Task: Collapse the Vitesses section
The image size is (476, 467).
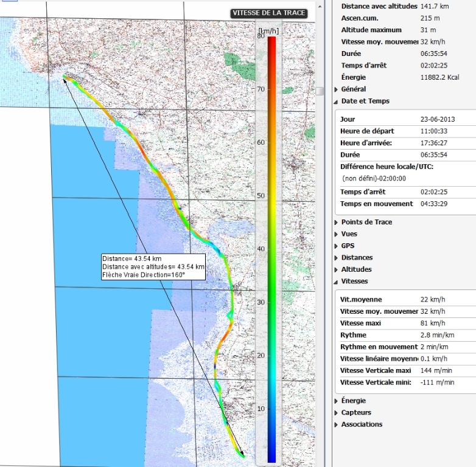Action: coord(336,282)
